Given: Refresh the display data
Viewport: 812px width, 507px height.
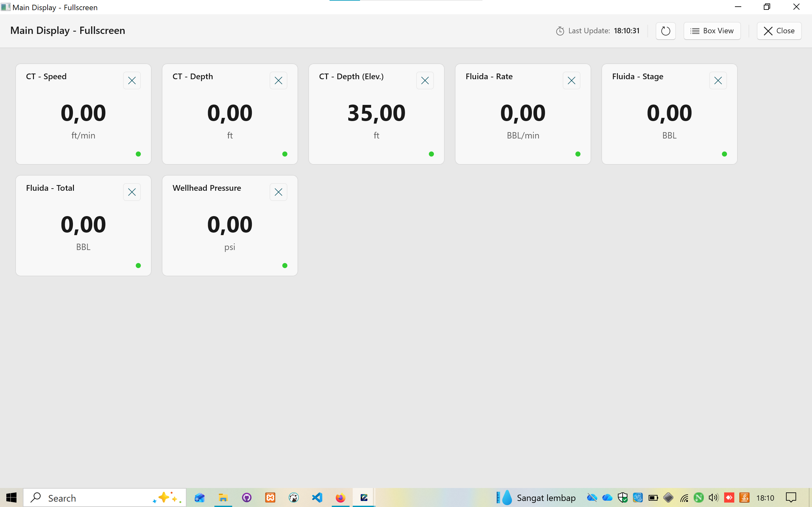Looking at the screenshot, I should [x=665, y=30].
